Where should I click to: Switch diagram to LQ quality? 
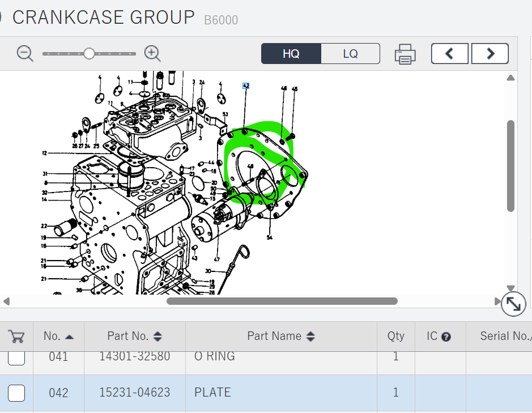pos(350,54)
